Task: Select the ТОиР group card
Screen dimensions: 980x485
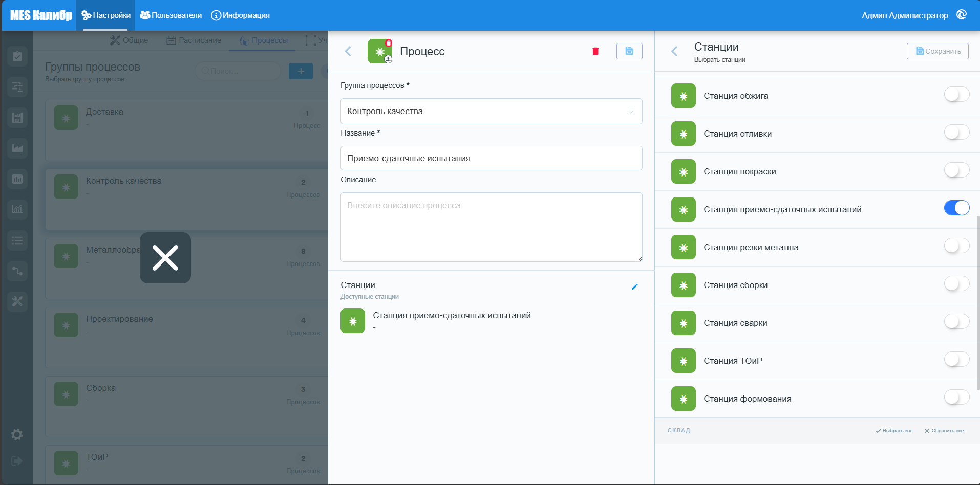Action: [187, 465]
